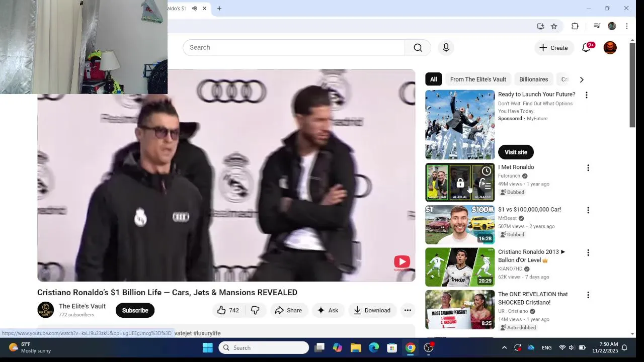This screenshot has height=362, width=644.
Task: Click the #luxurylife hashtag
Action: (207, 333)
